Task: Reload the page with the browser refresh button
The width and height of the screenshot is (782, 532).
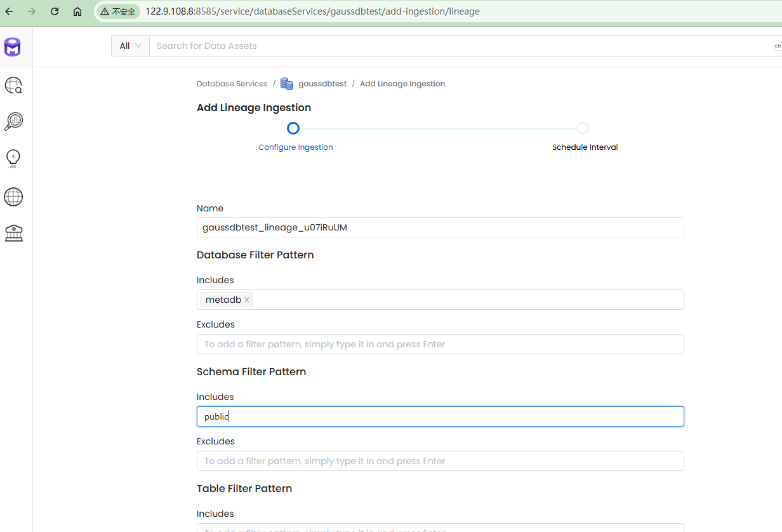Action: point(55,11)
